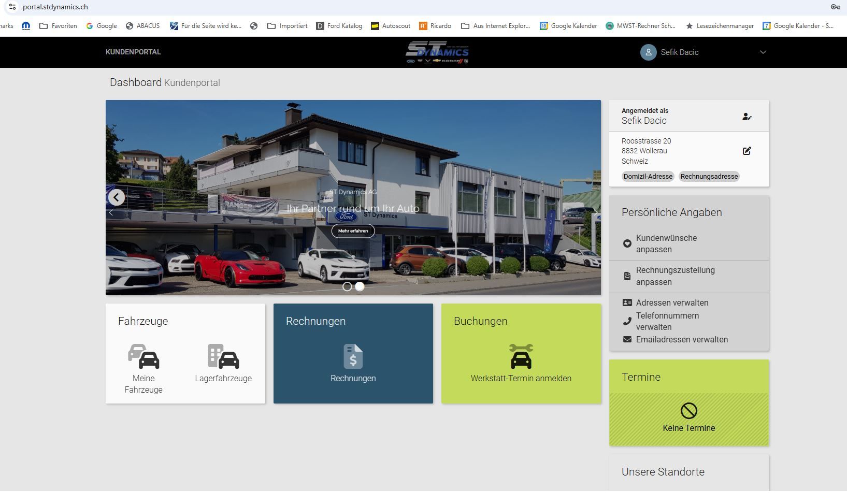The image size is (847, 504).
Task: Click edit address pencil icon
Action: pos(746,151)
